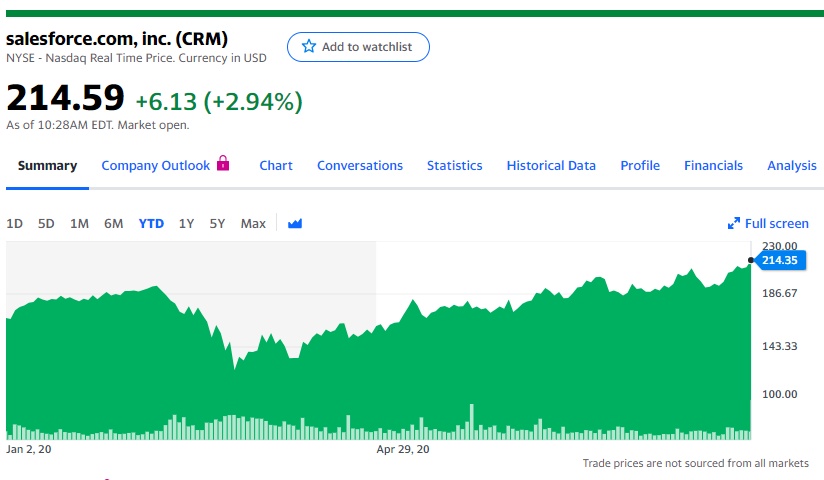824x480 pixels.
Task: Click the Apr 29, 20 axis label
Action: tap(403, 449)
